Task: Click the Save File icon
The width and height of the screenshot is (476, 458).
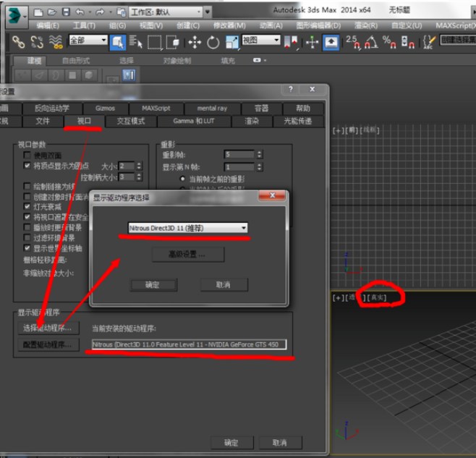Action: [x=66, y=12]
